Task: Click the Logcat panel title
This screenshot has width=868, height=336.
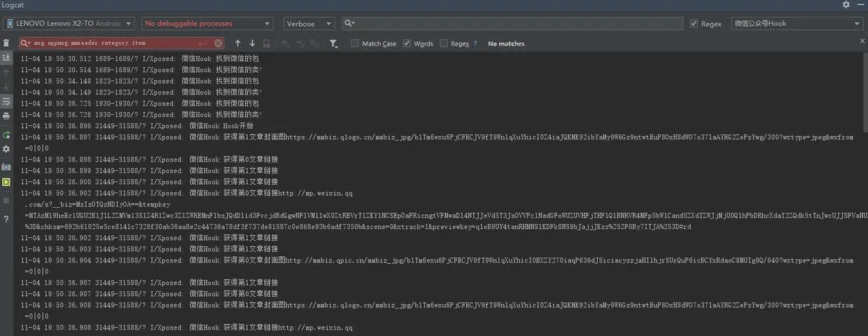Action: click(14, 5)
